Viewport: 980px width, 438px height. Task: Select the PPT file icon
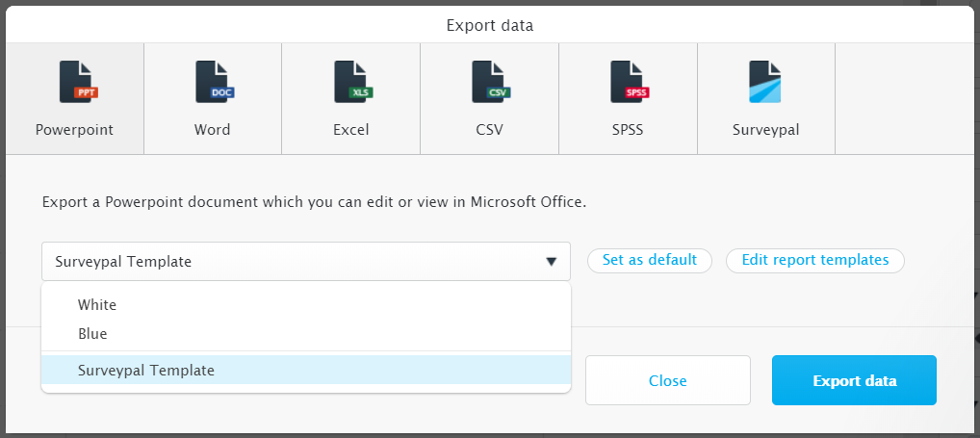(x=78, y=82)
